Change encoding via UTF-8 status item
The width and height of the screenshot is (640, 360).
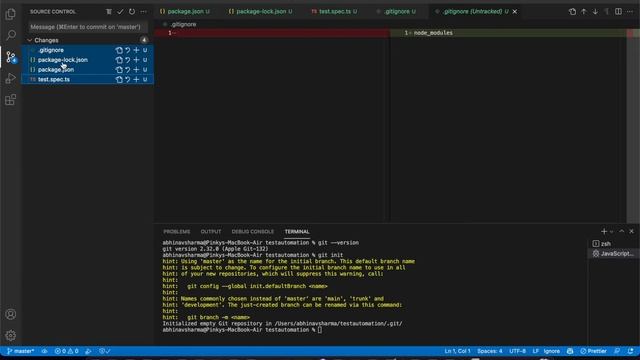(518, 351)
